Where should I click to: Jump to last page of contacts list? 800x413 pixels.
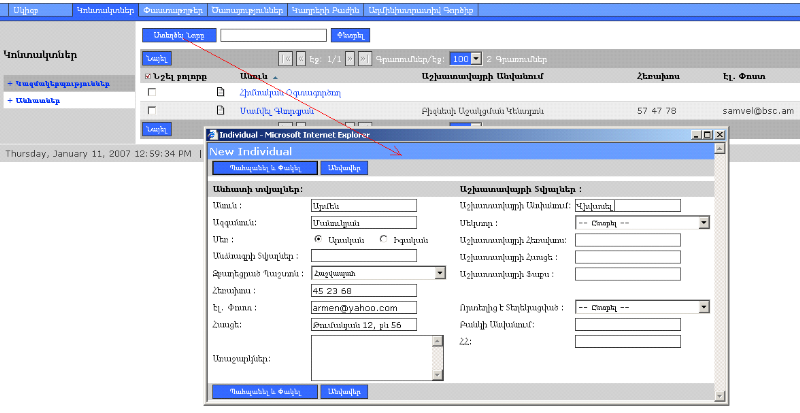click(365, 59)
